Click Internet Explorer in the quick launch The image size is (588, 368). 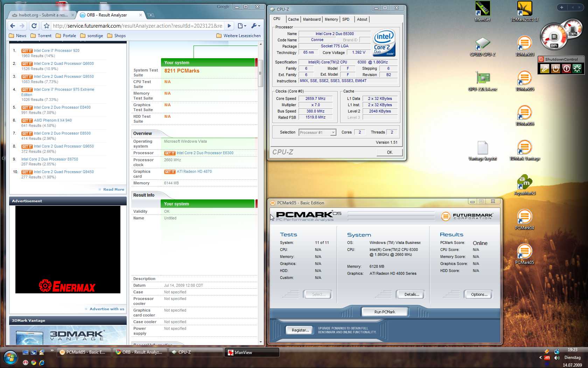coord(42,362)
